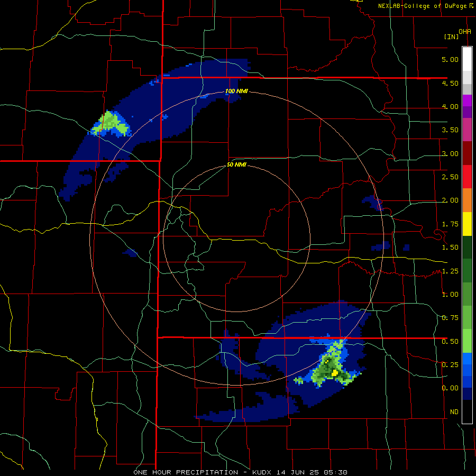476x476 pixels.
Task: Select the orange legend swatch
Action: (x=467, y=200)
